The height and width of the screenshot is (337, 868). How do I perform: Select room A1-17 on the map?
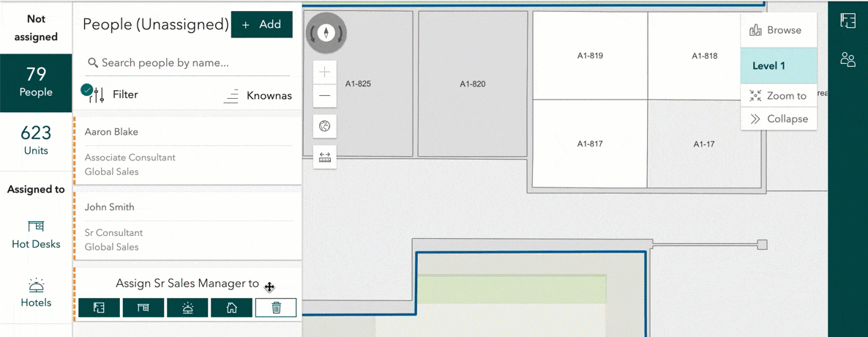pos(705,144)
